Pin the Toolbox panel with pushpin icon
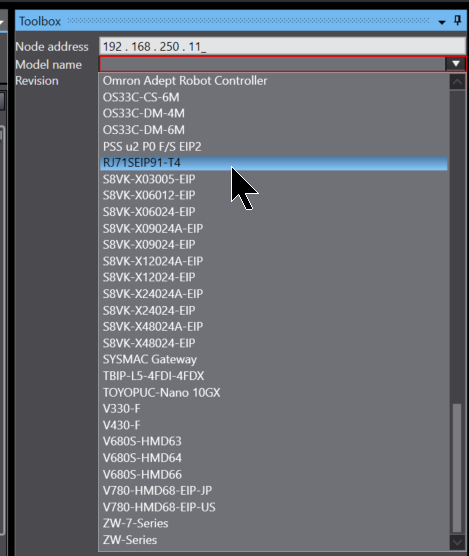The image size is (469, 556). [458, 21]
